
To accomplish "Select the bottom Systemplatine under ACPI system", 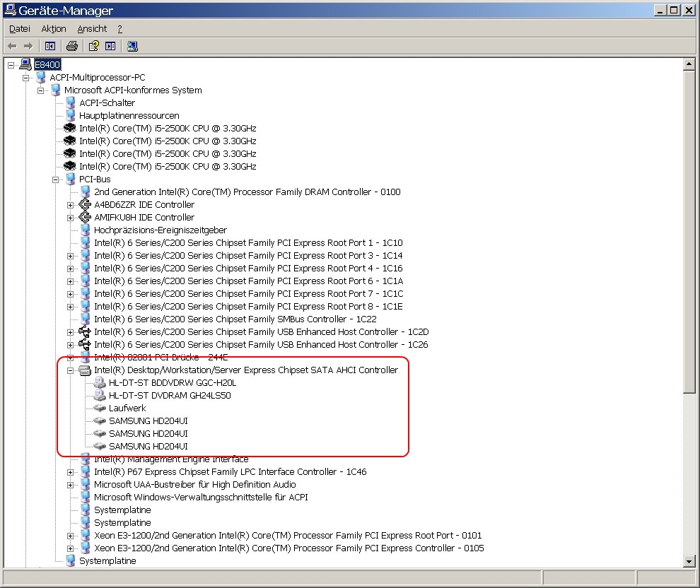I will (x=107, y=560).
